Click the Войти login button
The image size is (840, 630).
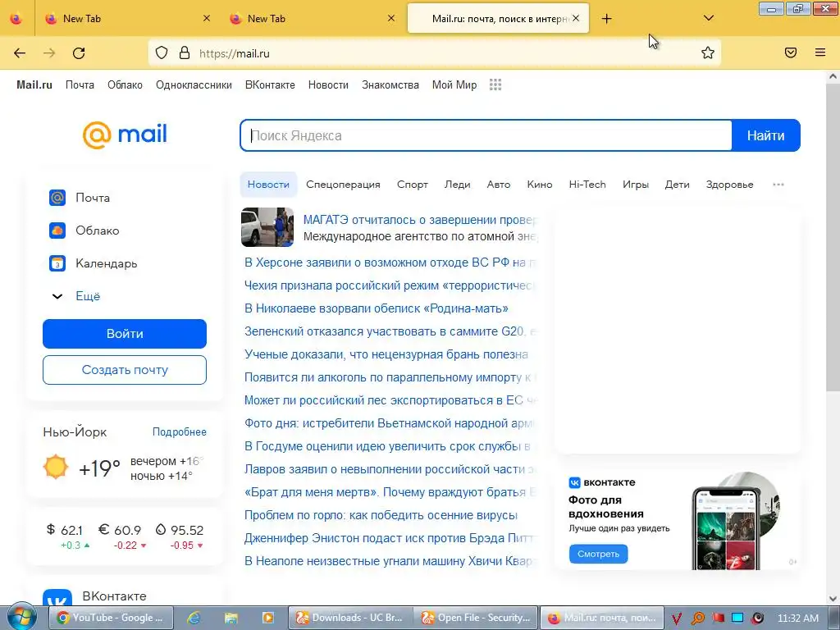pos(125,334)
